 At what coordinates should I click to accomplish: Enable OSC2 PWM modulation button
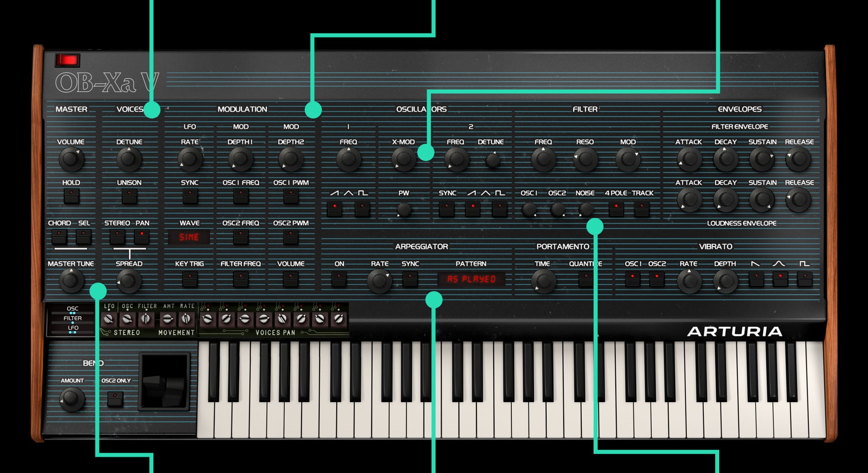(291, 236)
